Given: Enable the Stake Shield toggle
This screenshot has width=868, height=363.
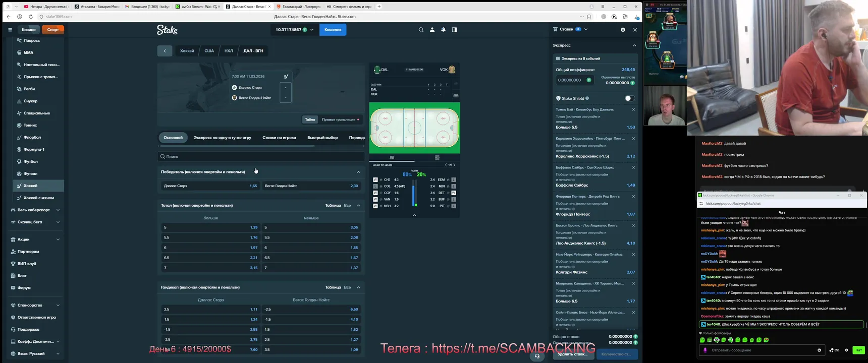Looking at the screenshot, I should (629, 98).
